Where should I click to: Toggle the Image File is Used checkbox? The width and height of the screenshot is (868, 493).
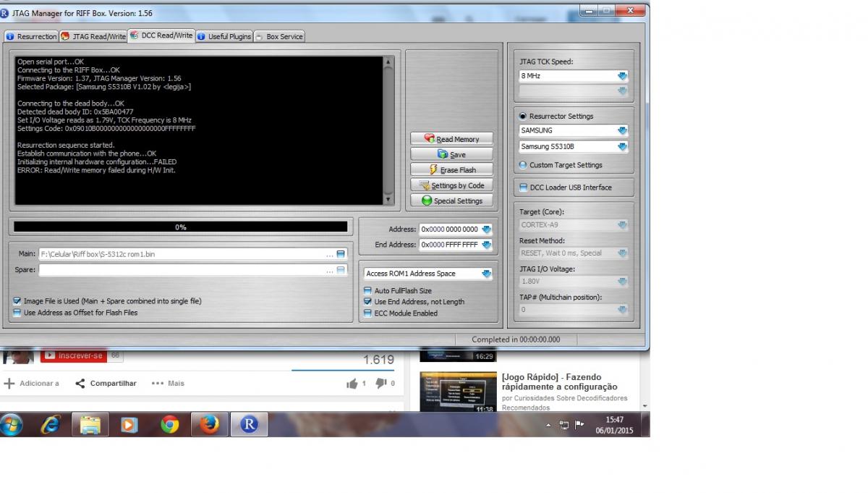17,301
